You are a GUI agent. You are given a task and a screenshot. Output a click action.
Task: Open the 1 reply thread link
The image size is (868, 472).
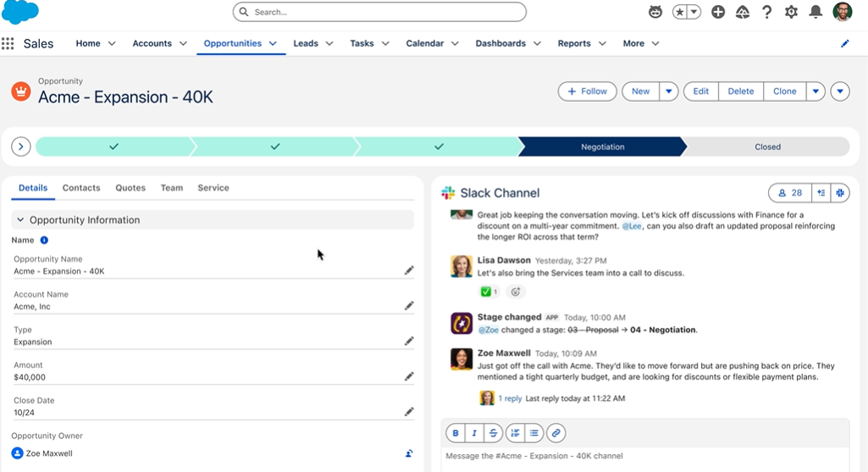510,398
